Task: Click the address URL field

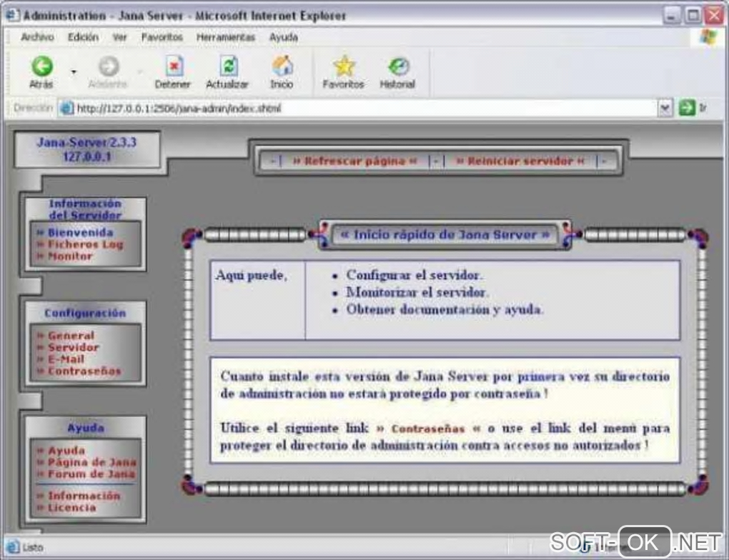Action: 358,109
